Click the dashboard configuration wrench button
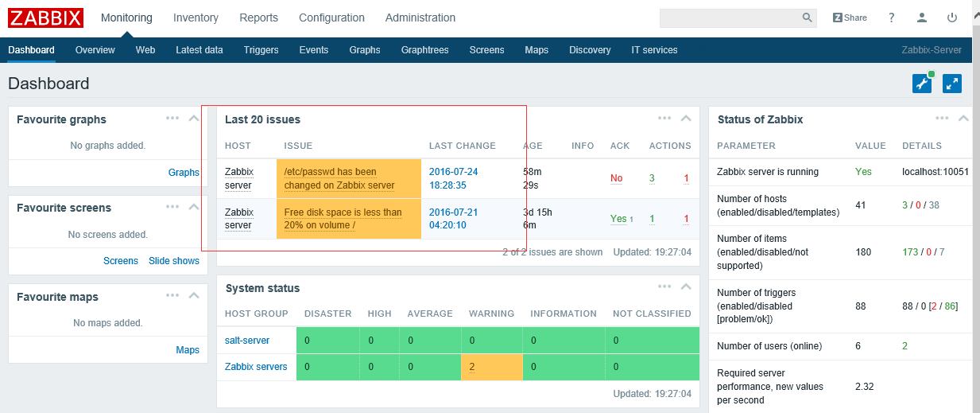Image resolution: width=980 pixels, height=413 pixels. click(922, 84)
